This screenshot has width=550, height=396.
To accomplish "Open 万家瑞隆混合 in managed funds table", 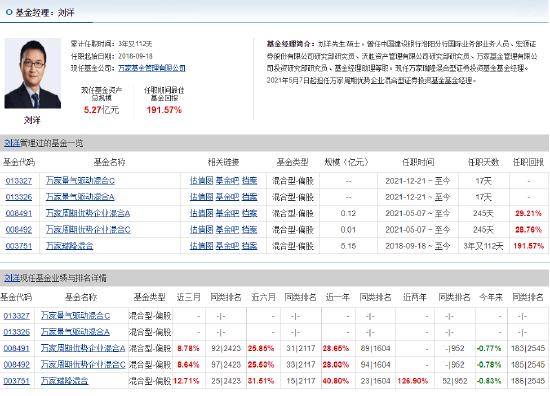I will (x=69, y=246).
